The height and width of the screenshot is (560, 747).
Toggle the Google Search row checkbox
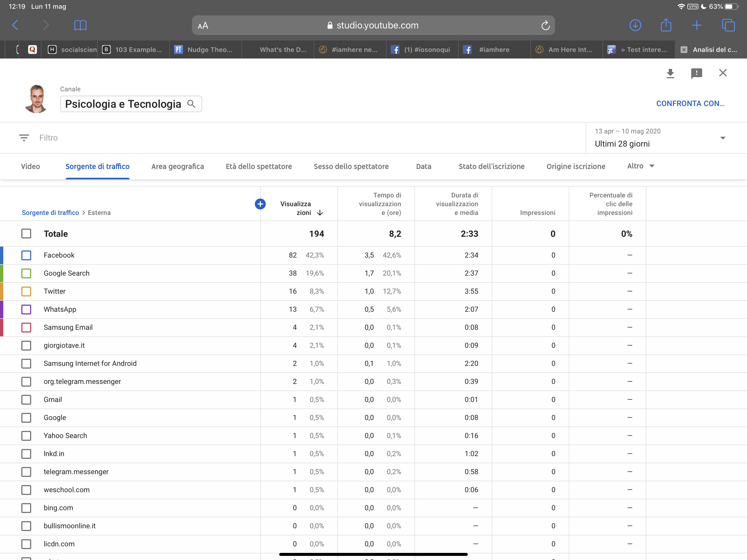[x=26, y=273]
